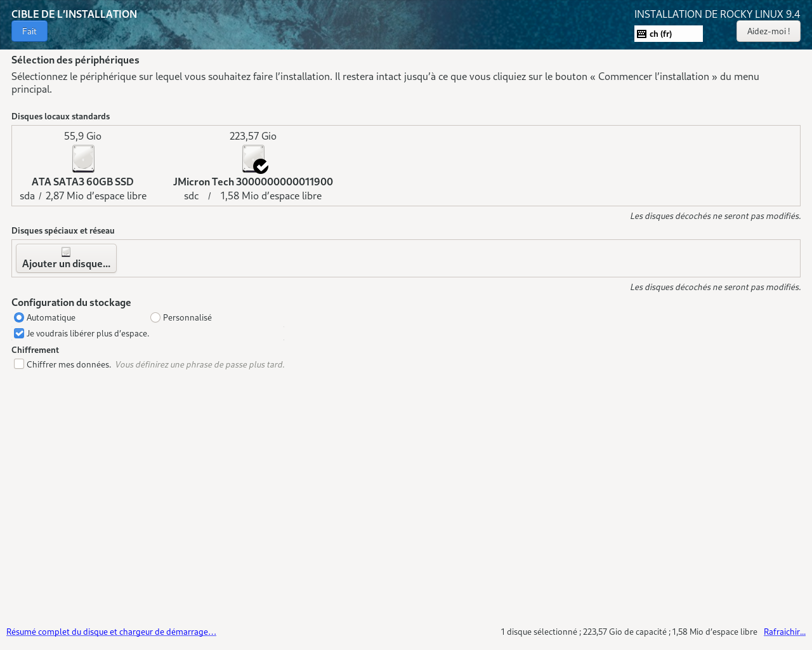Click the JMicron Tech 3000000000011900 name
812x650 pixels.
(x=252, y=182)
